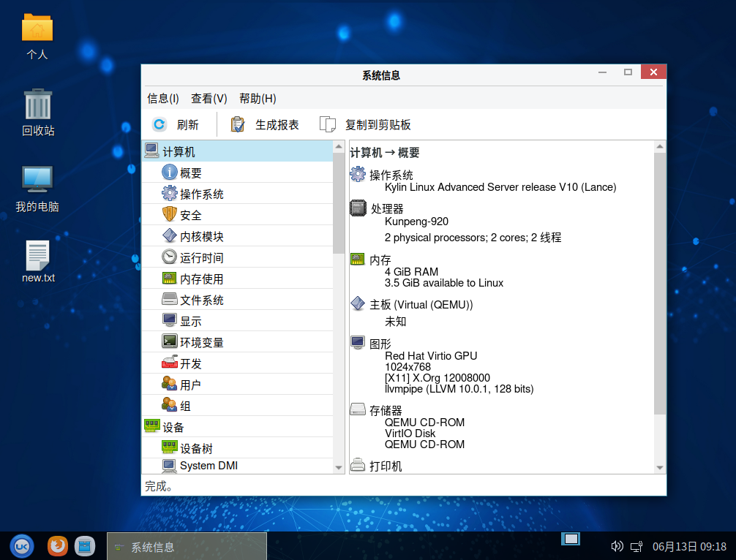
Task: Open the 查看(V) menu
Action: click(x=209, y=99)
